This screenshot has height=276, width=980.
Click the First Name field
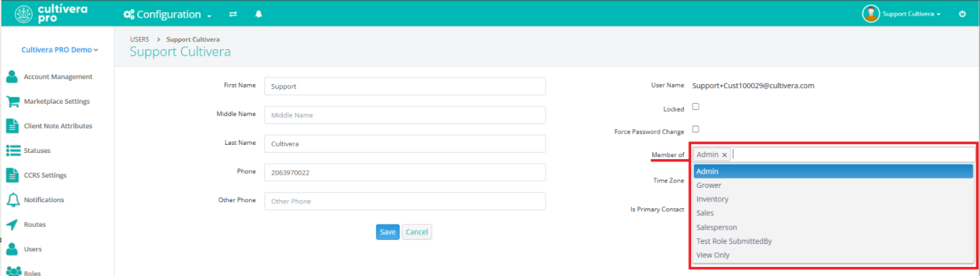(405, 86)
